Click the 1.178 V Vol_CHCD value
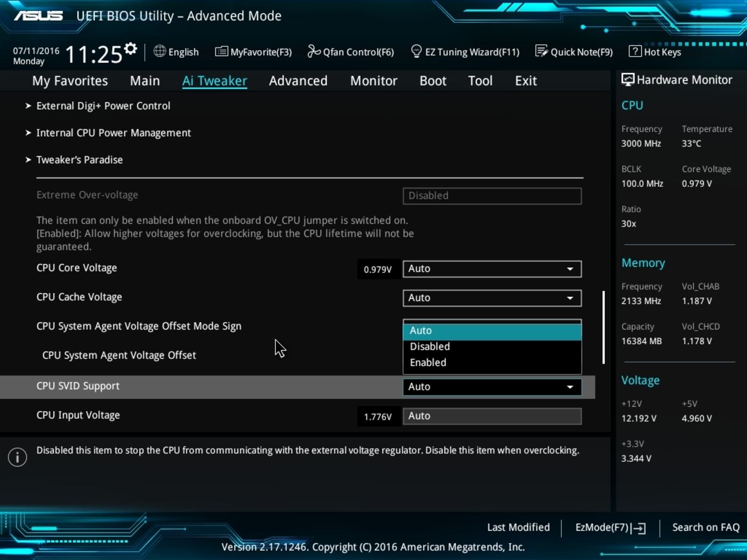747x560 pixels. tap(697, 341)
